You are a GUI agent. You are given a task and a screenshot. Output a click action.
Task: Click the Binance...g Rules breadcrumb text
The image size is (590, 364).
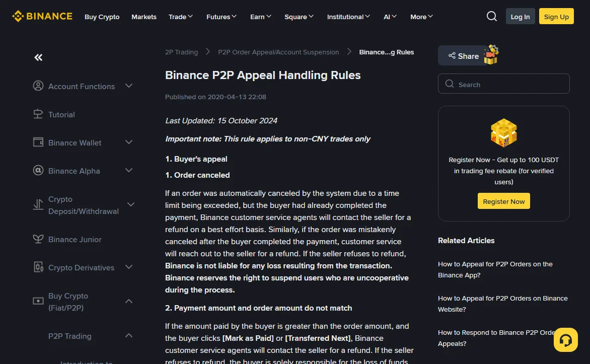pyautogui.click(x=387, y=52)
